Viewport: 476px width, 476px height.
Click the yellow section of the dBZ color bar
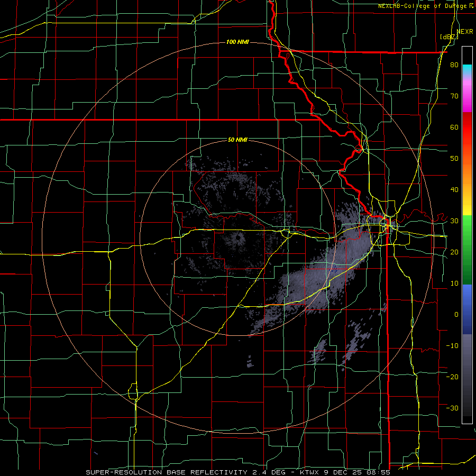coord(467,205)
